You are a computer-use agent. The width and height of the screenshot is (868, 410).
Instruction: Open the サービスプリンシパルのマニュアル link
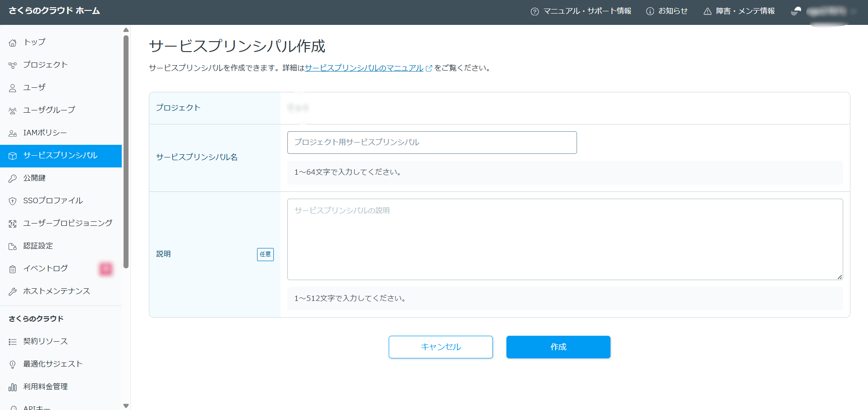pos(364,68)
